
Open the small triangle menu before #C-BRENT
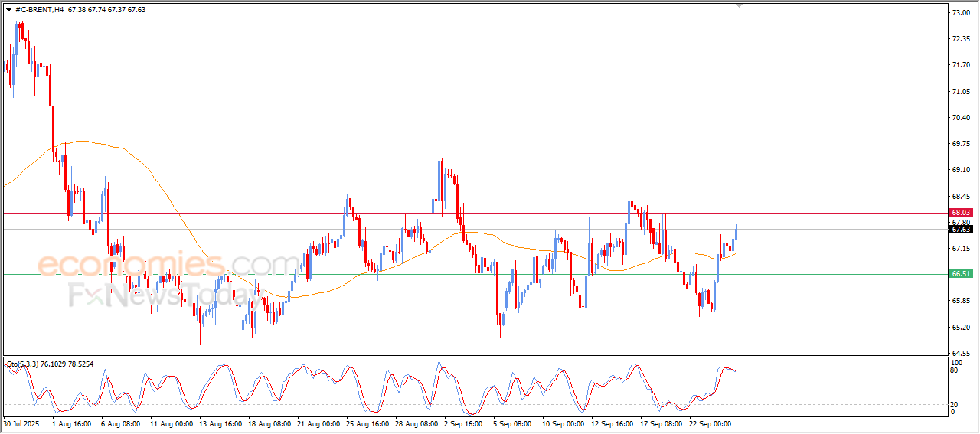[8, 10]
